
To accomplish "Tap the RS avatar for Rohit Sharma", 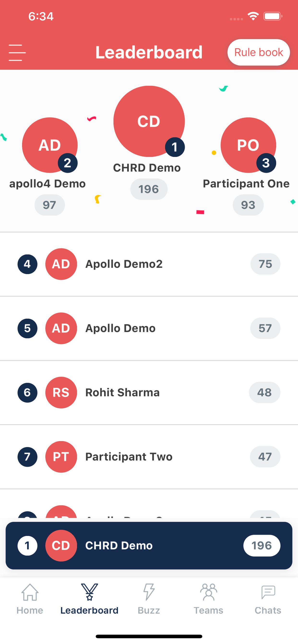I will [61, 392].
